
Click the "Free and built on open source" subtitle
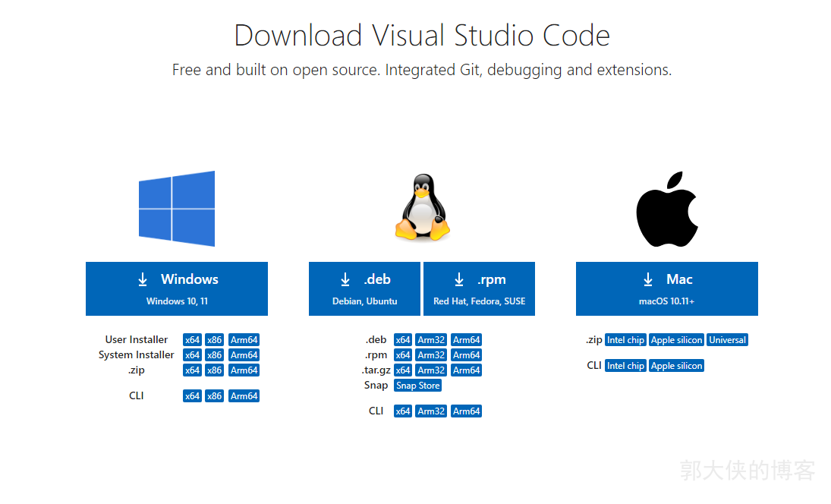[x=422, y=70]
